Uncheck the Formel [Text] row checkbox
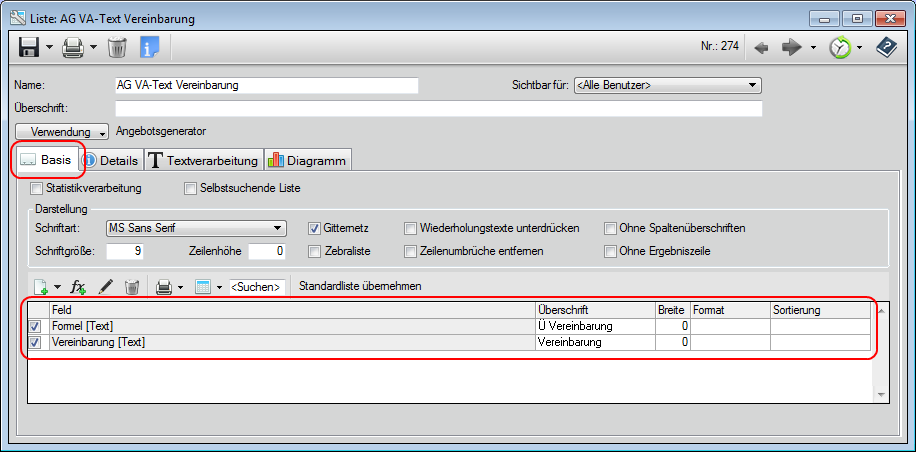Viewport: 916px width, 452px height. [x=35, y=326]
